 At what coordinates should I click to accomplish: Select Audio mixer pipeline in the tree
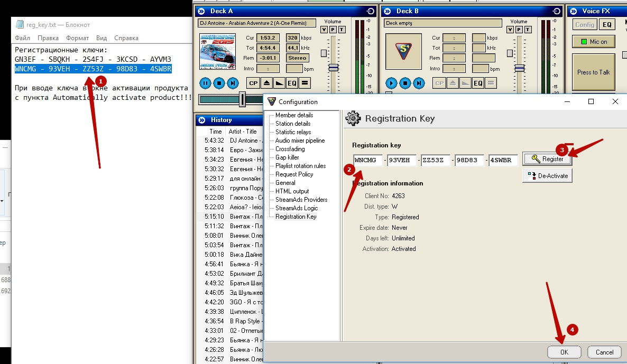pyautogui.click(x=300, y=141)
